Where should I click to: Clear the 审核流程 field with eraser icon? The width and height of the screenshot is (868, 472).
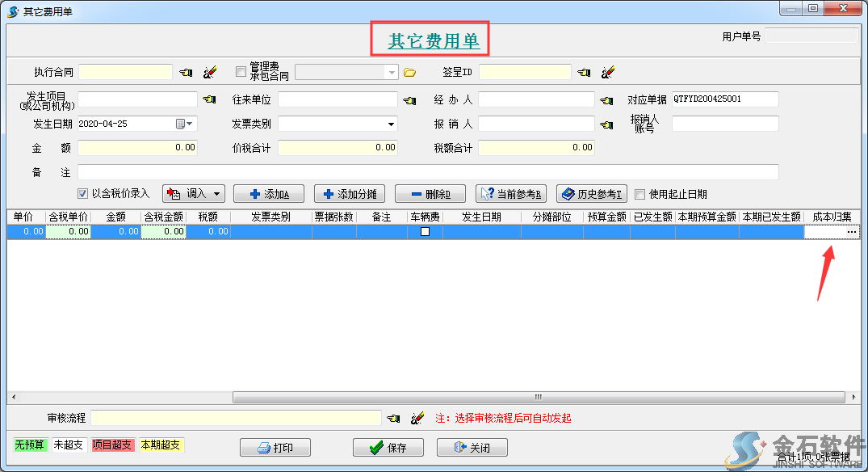tap(417, 417)
